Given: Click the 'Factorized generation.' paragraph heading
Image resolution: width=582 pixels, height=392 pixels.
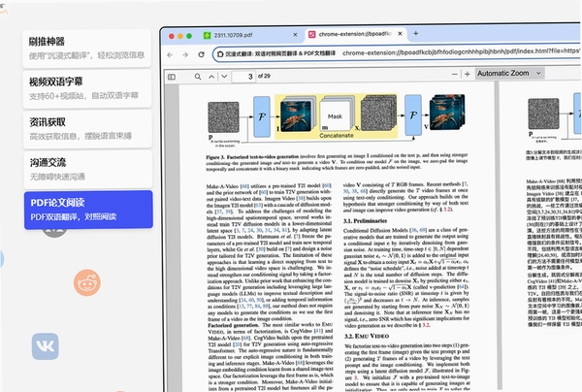Looking at the screenshot, I should click(233, 325).
